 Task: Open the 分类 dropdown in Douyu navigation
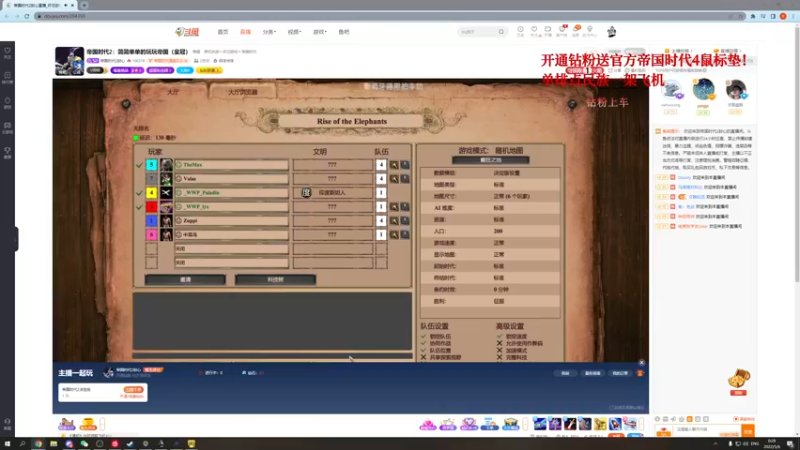[x=269, y=32]
